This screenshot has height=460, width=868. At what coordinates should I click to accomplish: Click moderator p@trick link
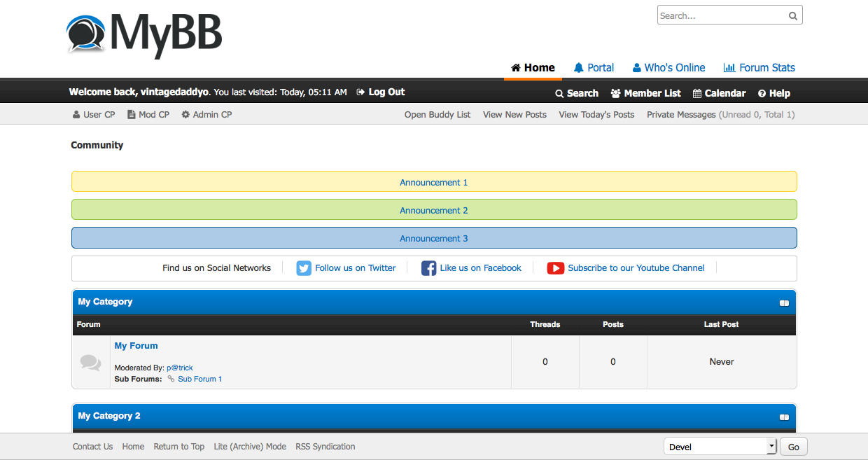(179, 368)
